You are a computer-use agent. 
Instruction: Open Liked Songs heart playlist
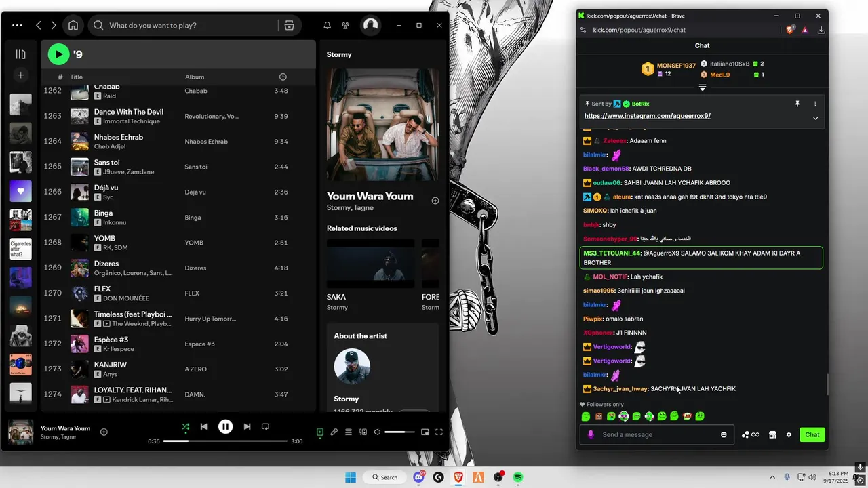(20, 191)
